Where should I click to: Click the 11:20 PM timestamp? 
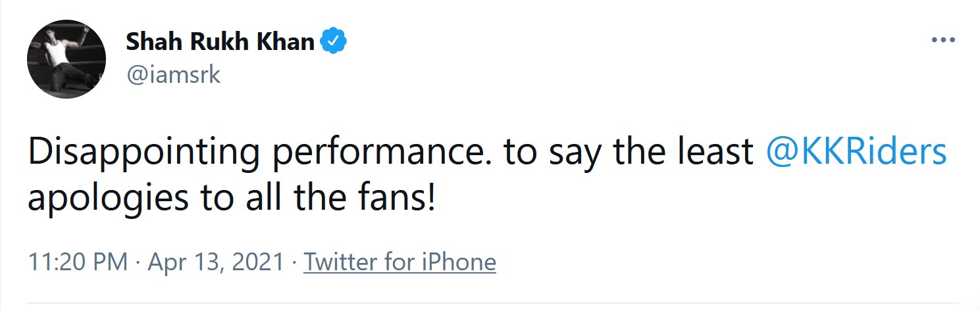[78, 262]
